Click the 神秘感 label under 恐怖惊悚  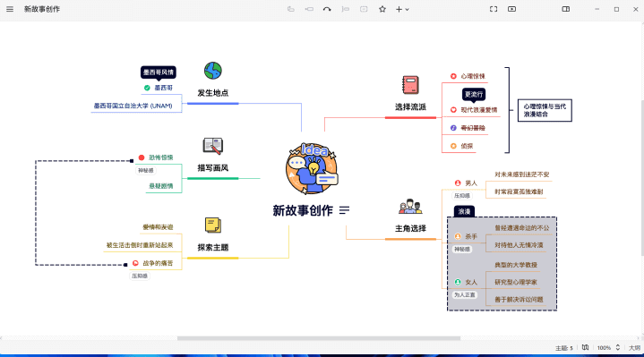(146, 170)
